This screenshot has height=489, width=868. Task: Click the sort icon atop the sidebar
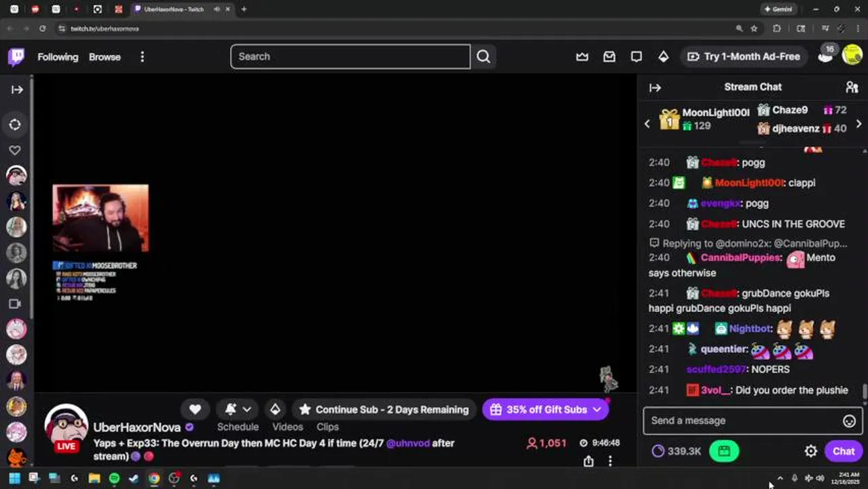15,124
